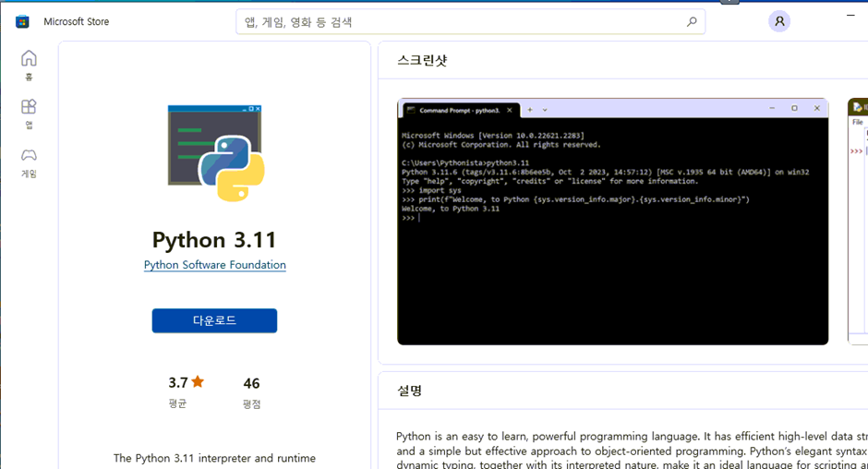Click the 설명 description heading
Screen dimensions: 868x469
(x=409, y=391)
